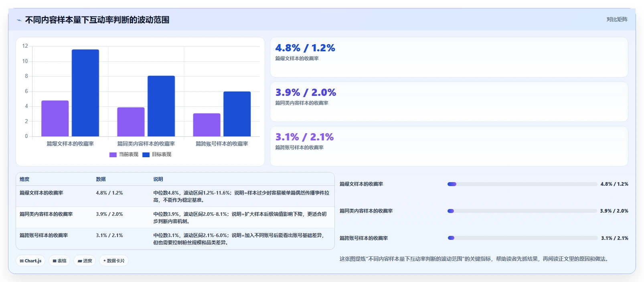Image resolution: width=644 pixels, height=282 pixels.
Task: Click the explanation starting 中位数3.9%
Action: pyautogui.click(x=240, y=218)
